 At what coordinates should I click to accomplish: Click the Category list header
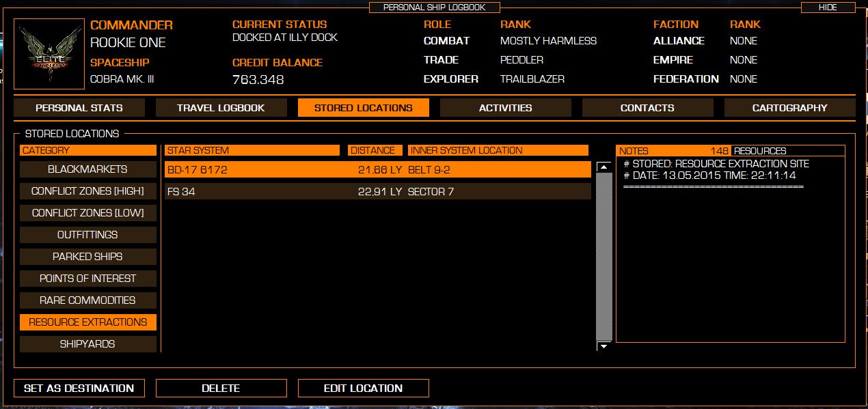(88, 150)
